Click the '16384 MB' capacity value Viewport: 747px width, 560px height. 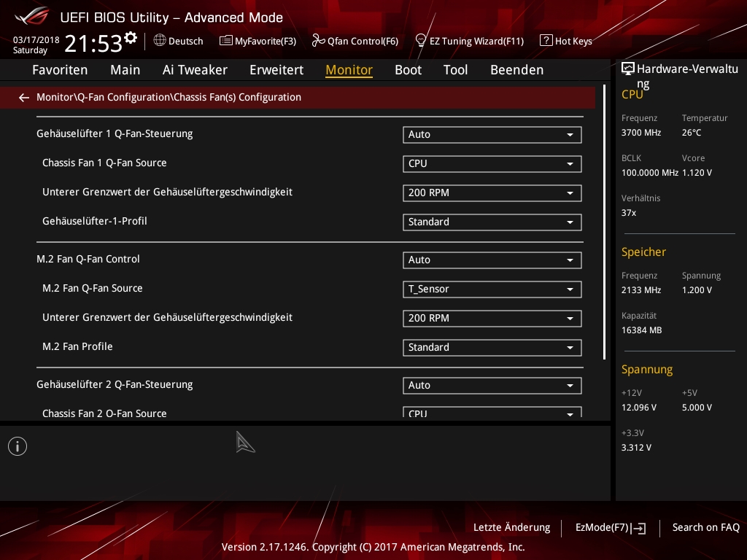[641, 330]
